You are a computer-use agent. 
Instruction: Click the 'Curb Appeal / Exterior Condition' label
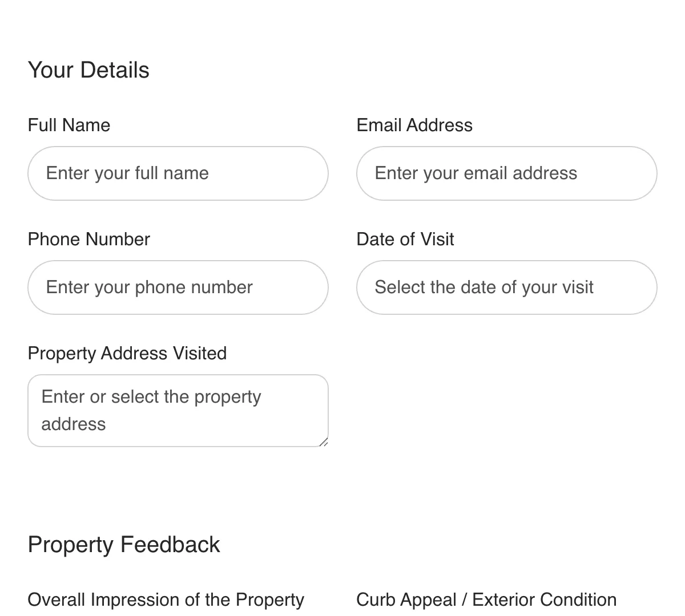click(486, 599)
